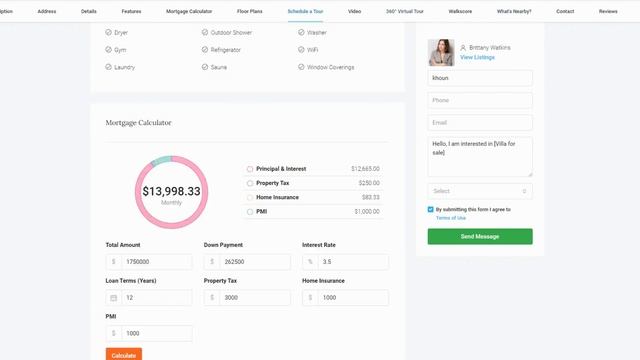The width and height of the screenshot is (640, 360).
Task: Click the agent profile photo
Action: (x=441, y=53)
